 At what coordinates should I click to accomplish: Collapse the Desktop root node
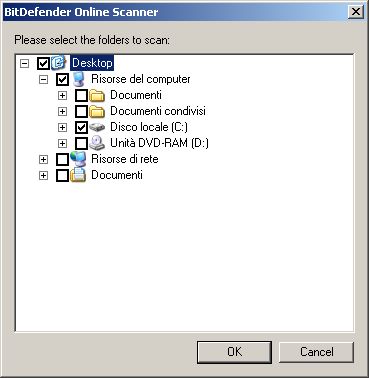[24, 63]
